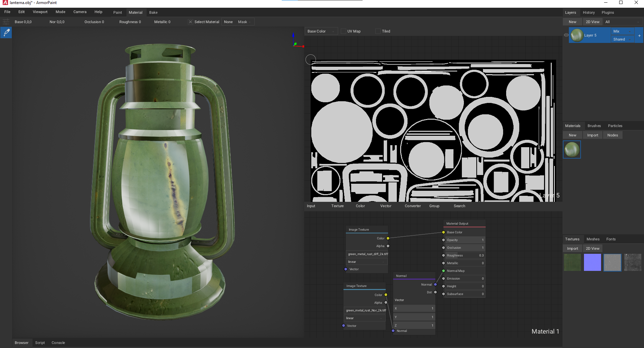Select the green diffuse texture thumbnail
The height and width of the screenshot is (348, 644).
click(x=572, y=263)
